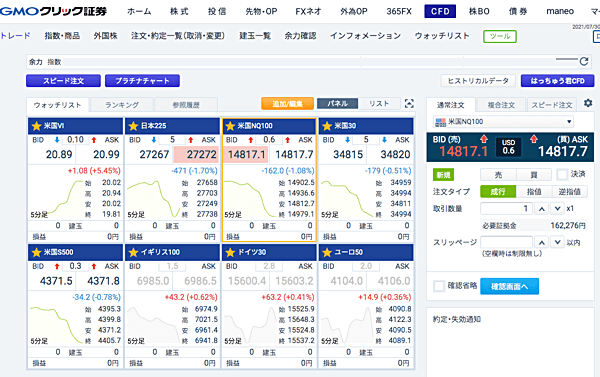Increase スリッページ with up arrow
This screenshot has width=600, height=377.
pos(541,242)
